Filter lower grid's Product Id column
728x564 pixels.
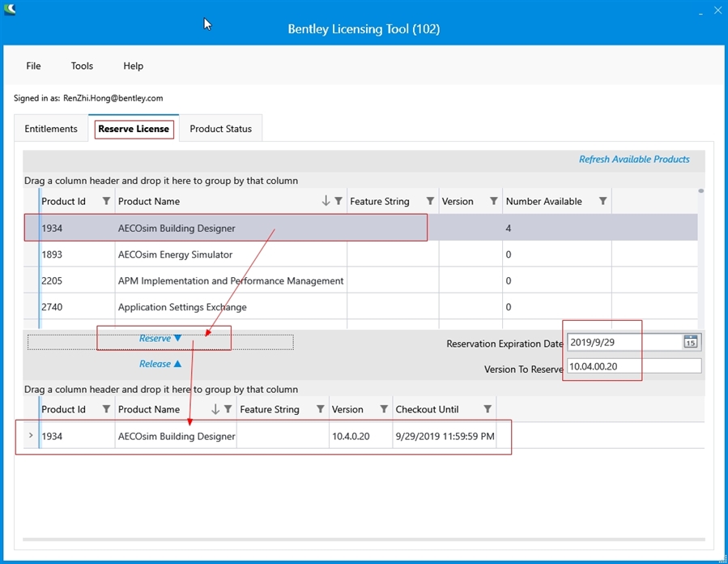[106, 409]
